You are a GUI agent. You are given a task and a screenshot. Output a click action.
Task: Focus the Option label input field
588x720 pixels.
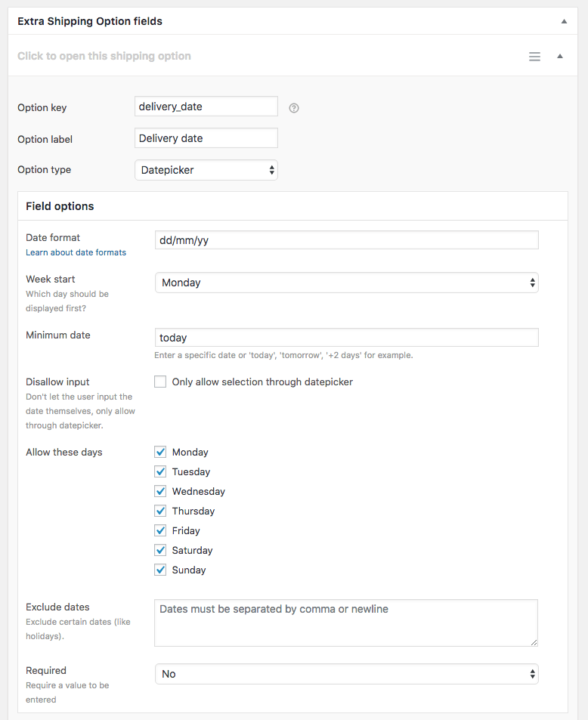tap(206, 138)
